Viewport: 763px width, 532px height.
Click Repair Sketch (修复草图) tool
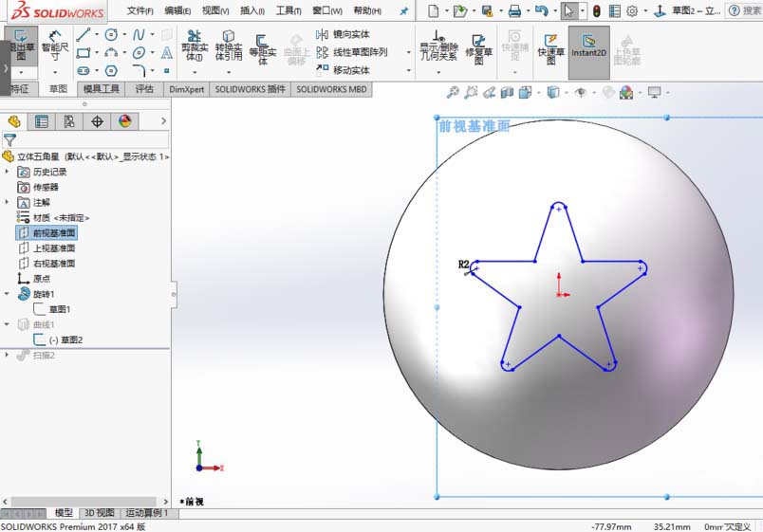pyautogui.click(x=478, y=48)
